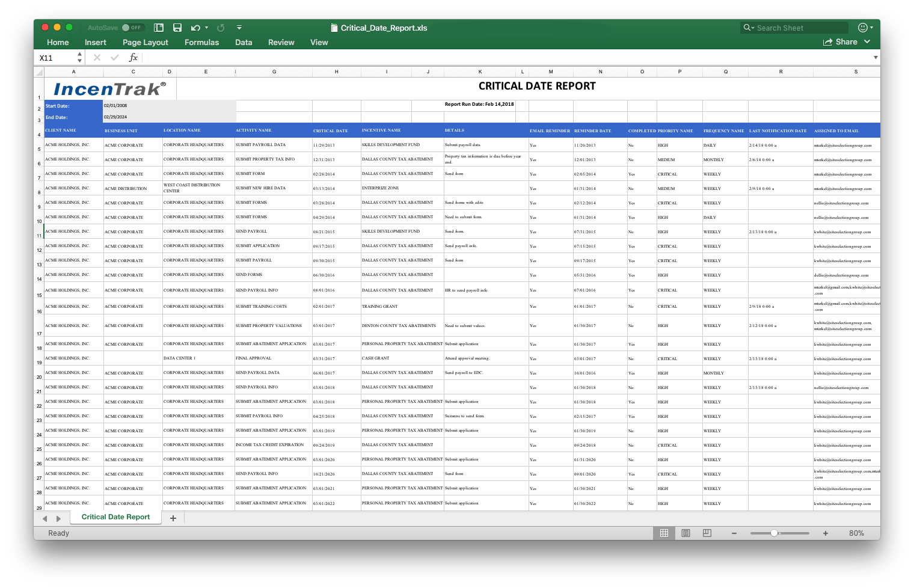Click the zoom in plus button

tap(826, 533)
